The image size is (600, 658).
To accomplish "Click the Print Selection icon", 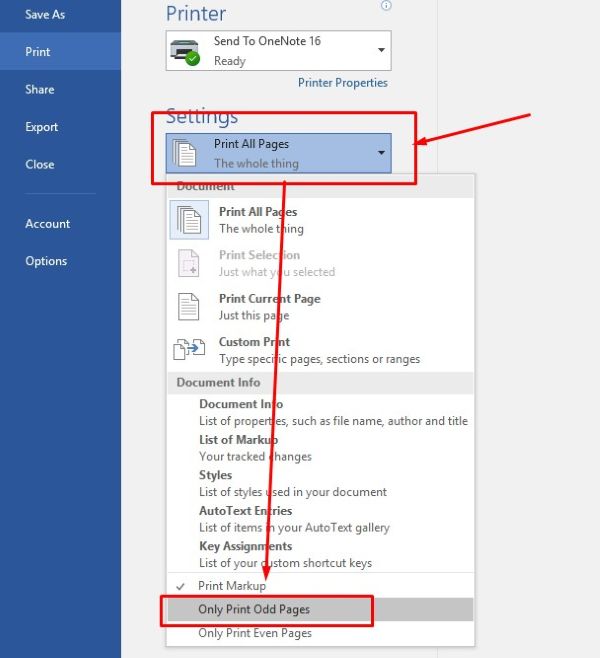I will (188, 263).
